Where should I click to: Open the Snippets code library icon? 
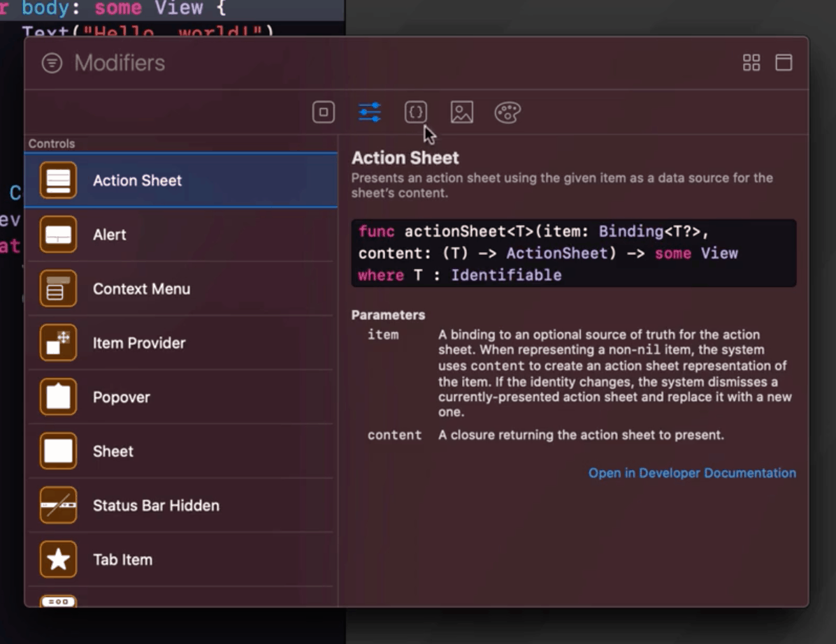click(x=416, y=112)
